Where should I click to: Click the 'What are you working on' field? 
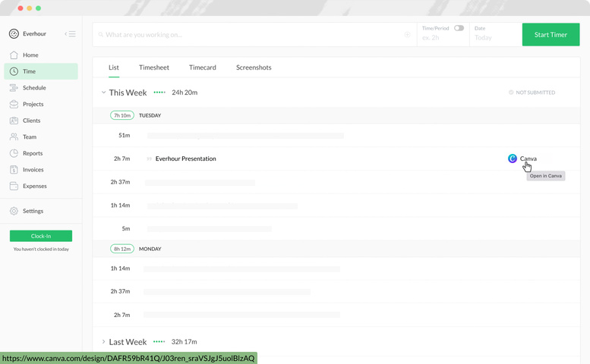point(254,35)
